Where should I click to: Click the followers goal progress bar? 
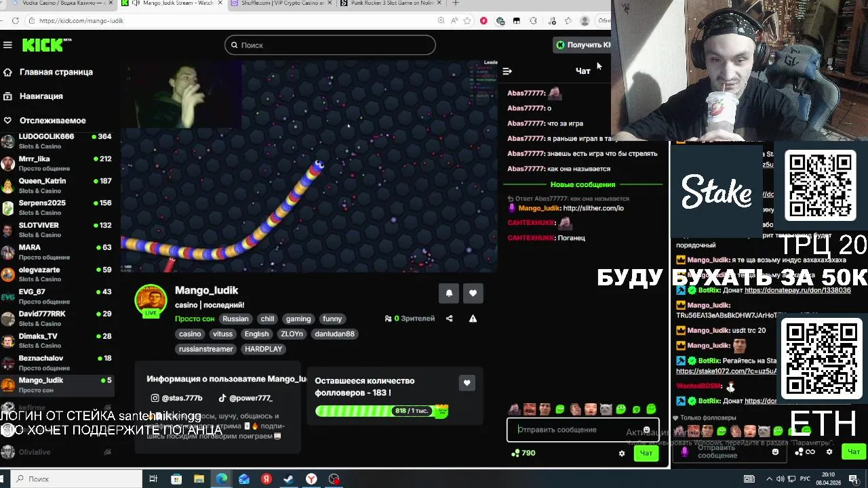(381, 411)
